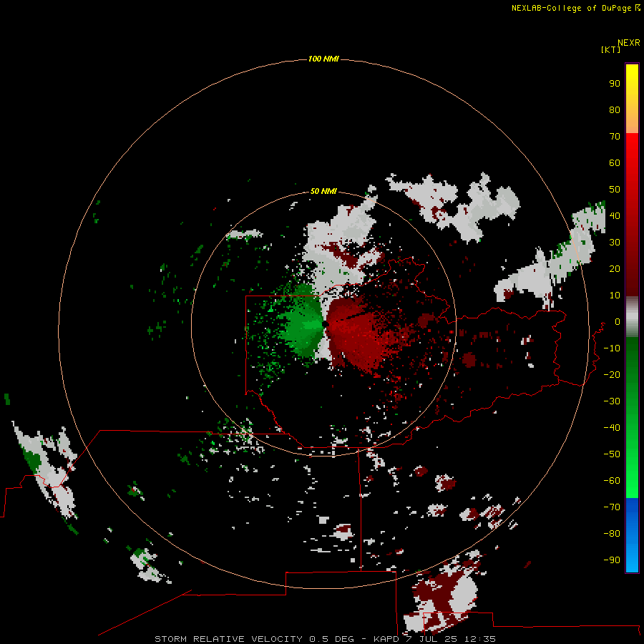
Task: Click the Storm Relative Velocity caption at bottom
Action: [x=325, y=639]
